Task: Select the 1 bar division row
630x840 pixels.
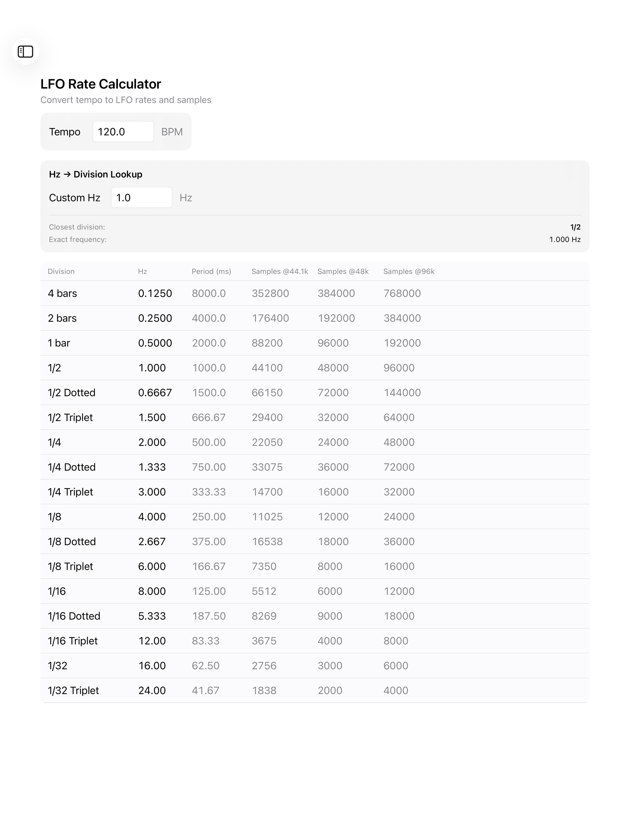Action: pyautogui.click(x=315, y=343)
